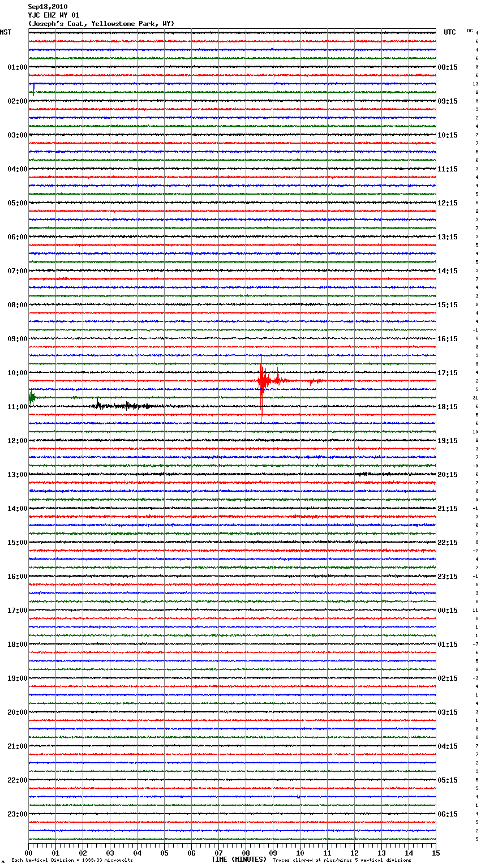Viewport: 481px width, 868px height.
Task: Click the large red earthquake burst on the seismogram
Action: (x=262, y=381)
